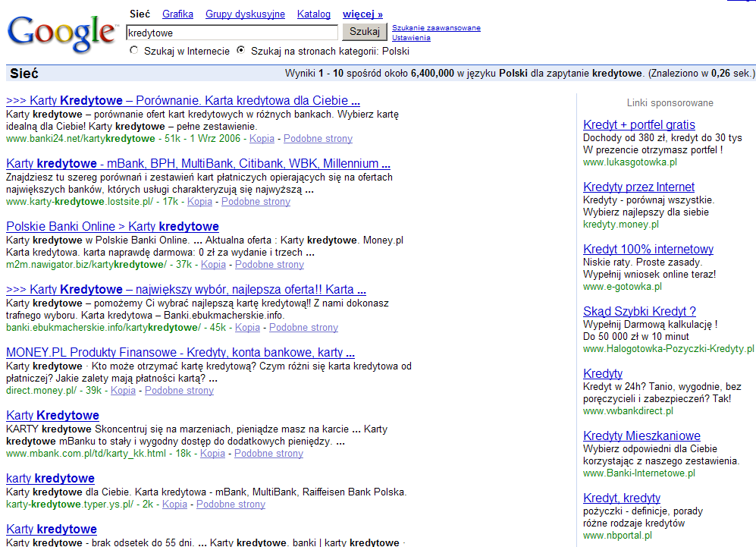Viewport: 756px width, 547px height.
Task: Open sponsored link 'Kredyty przez Internet'
Action: pyautogui.click(x=638, y=187)
